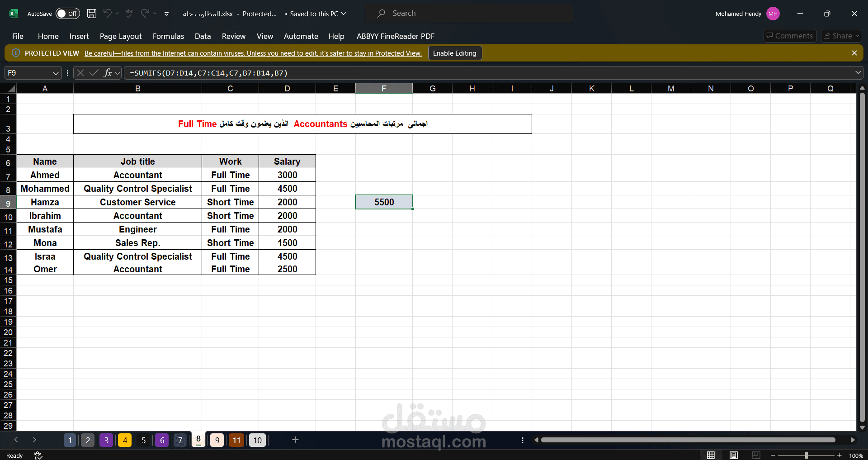Add a new worksheet with the plus icon

295,440
